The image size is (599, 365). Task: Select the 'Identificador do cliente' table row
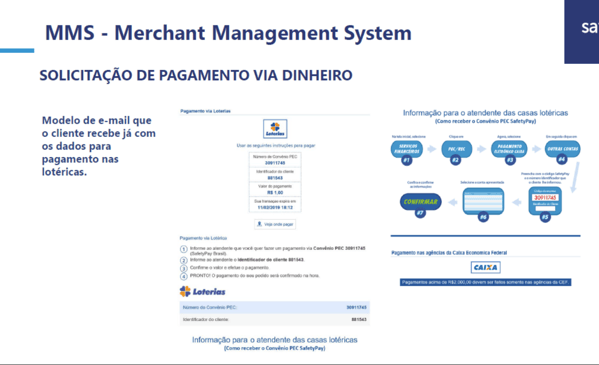pyautogui.click(x=275, y=320)
